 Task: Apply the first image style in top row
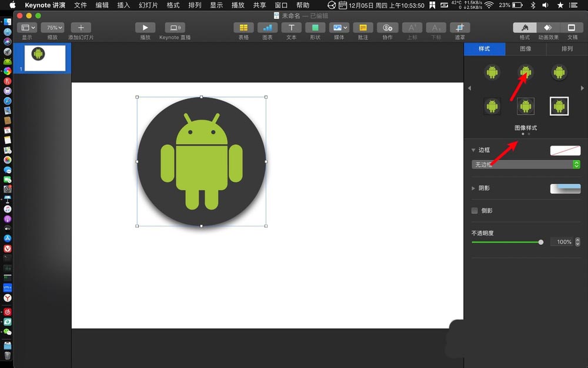[x=492, y=72]
